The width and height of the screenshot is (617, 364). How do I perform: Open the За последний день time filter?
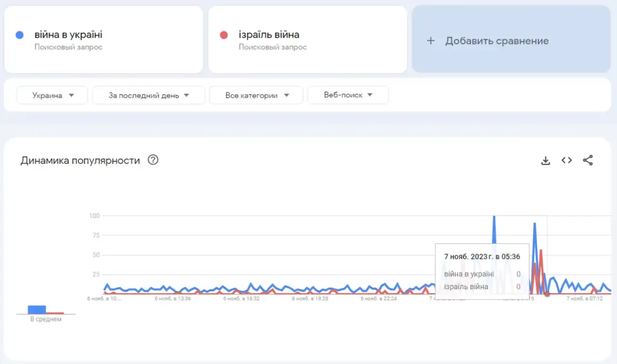(148, 95)
